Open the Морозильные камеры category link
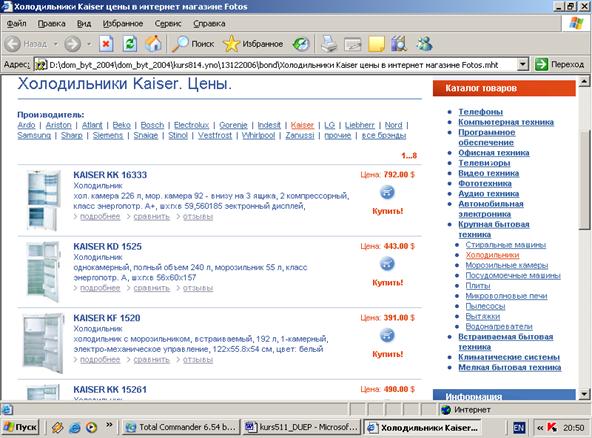The image size is (592, 438). pos(506,265)
